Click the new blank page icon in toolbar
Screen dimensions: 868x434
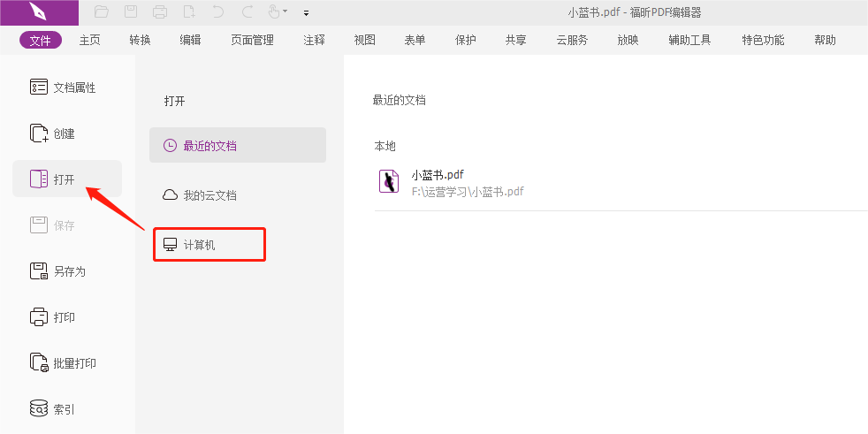[x=189, y=11]
